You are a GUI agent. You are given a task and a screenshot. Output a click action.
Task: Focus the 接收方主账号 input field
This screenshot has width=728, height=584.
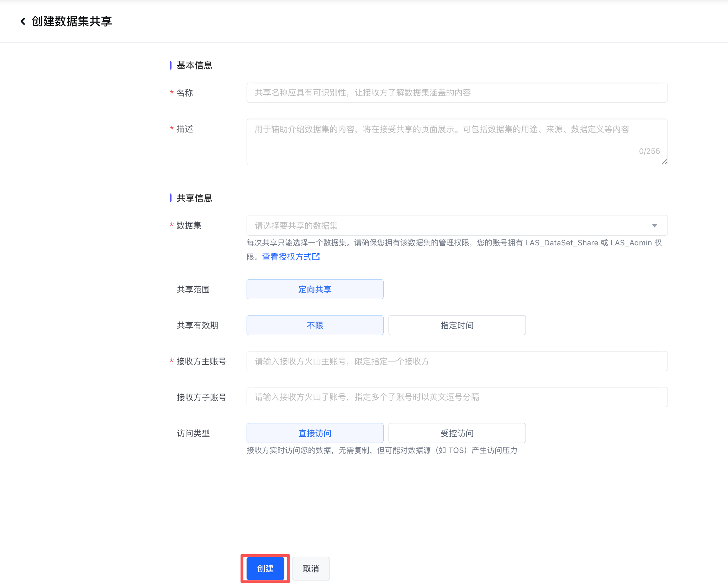click(457, 361)
